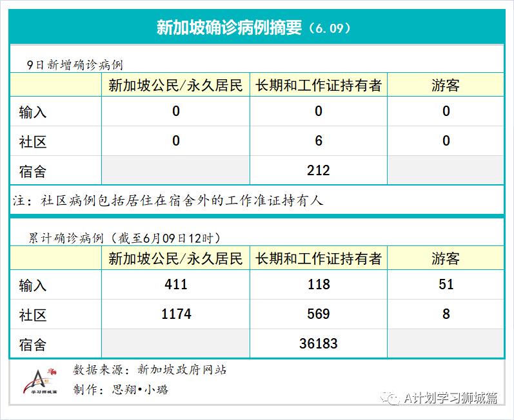
Task: Click the 输入 row label in the cumulative table
Action: [33, 285]
